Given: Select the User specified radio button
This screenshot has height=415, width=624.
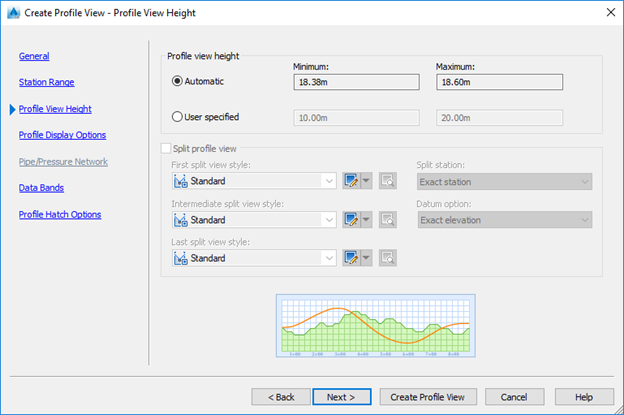Looking at the screenshot, I should [x=178, y=117].
